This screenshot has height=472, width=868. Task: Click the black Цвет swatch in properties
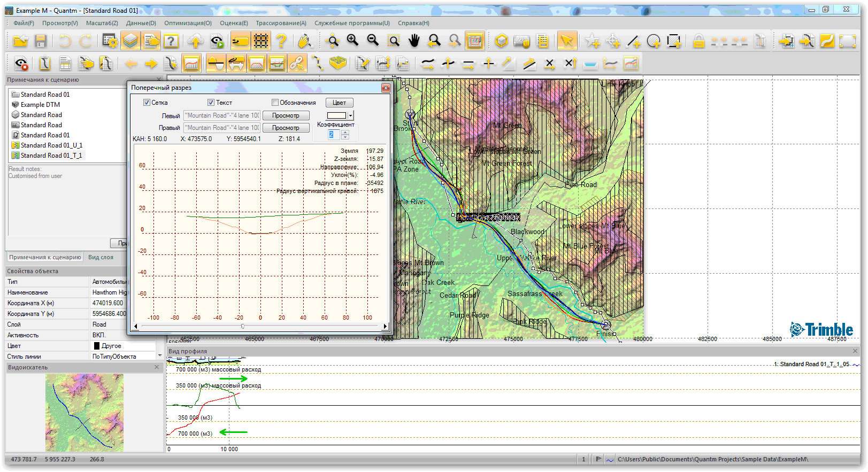tap(97, 346)
